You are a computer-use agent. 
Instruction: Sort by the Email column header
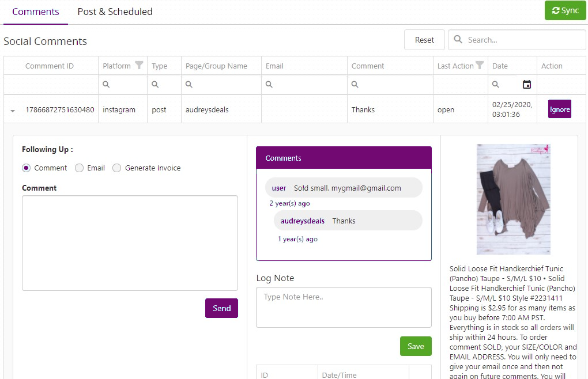(274, 66)
